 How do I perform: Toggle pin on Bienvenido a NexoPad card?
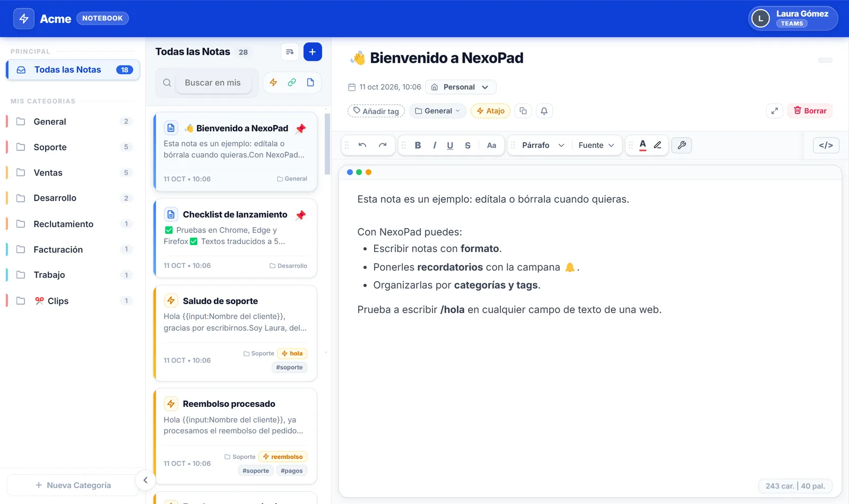[301, 128]
